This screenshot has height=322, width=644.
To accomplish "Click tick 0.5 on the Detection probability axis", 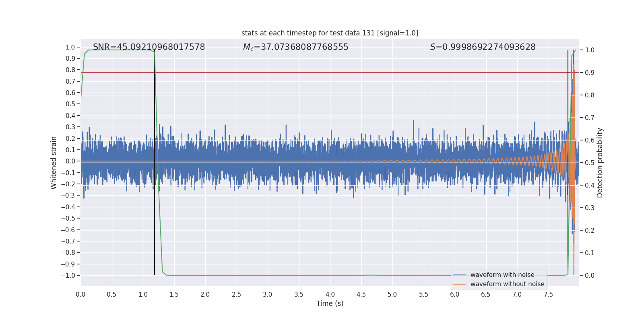I will pos(590,163).
